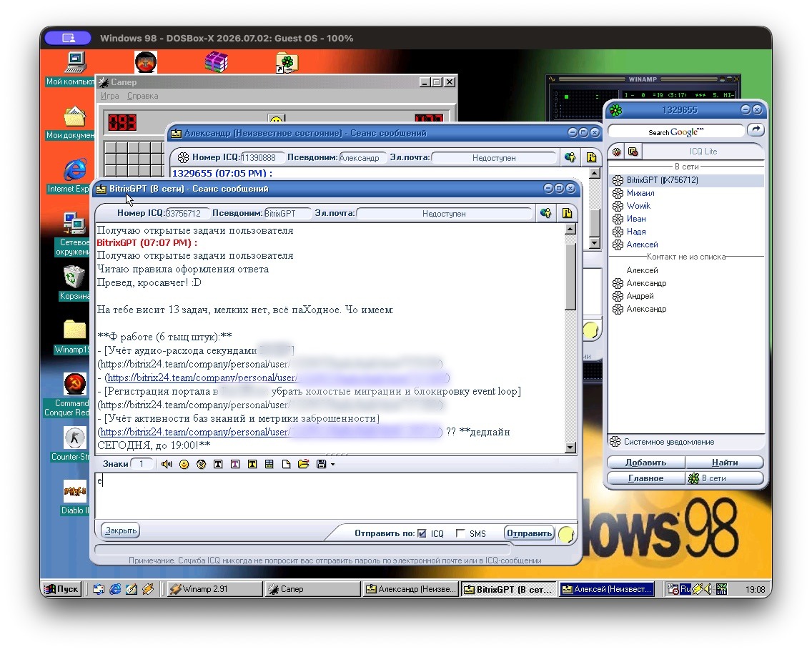Click the BitrixGPT chat scrollbar thumb

coord(570,277)
